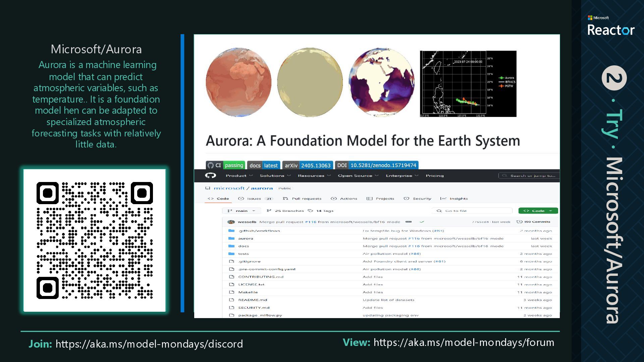
Task: Click the purple ocean globe image
Action: 381,82
